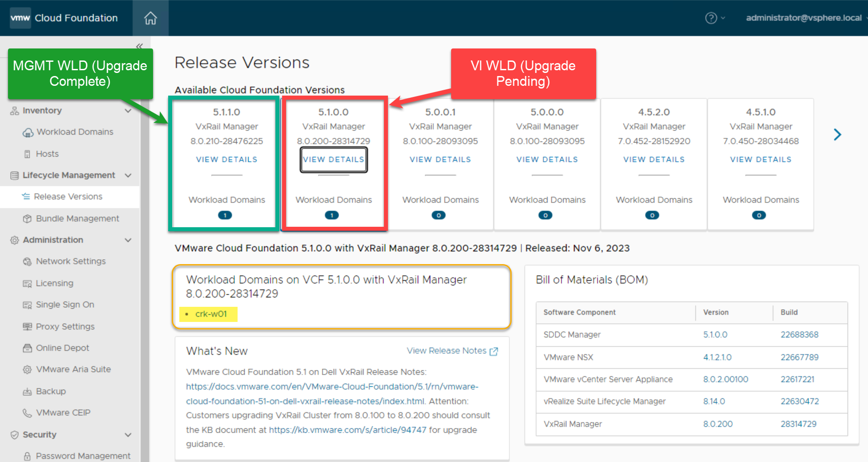Image resolution: width=868 pixels, height=462 pixels.
Task: View details for version 4.5.2.0
Action: 654,160
